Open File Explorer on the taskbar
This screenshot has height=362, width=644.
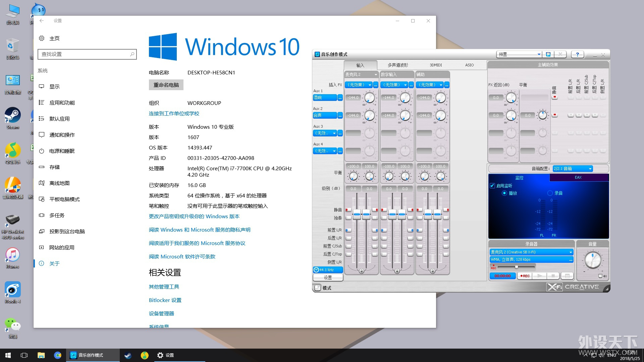click(x=41, y=355)
